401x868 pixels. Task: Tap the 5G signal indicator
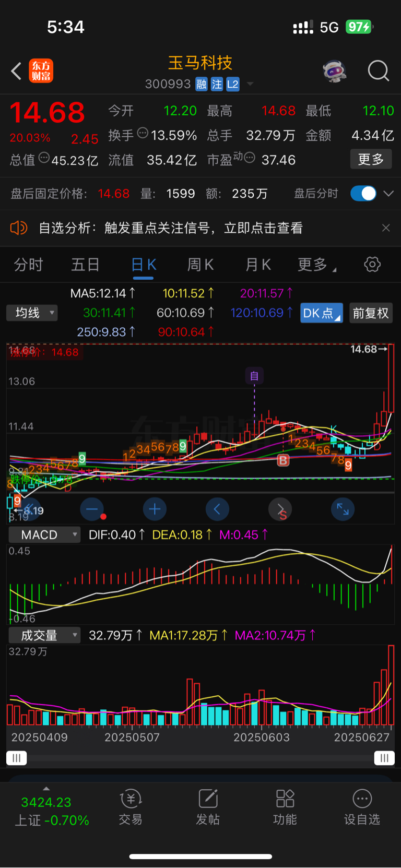coord(329,27)
